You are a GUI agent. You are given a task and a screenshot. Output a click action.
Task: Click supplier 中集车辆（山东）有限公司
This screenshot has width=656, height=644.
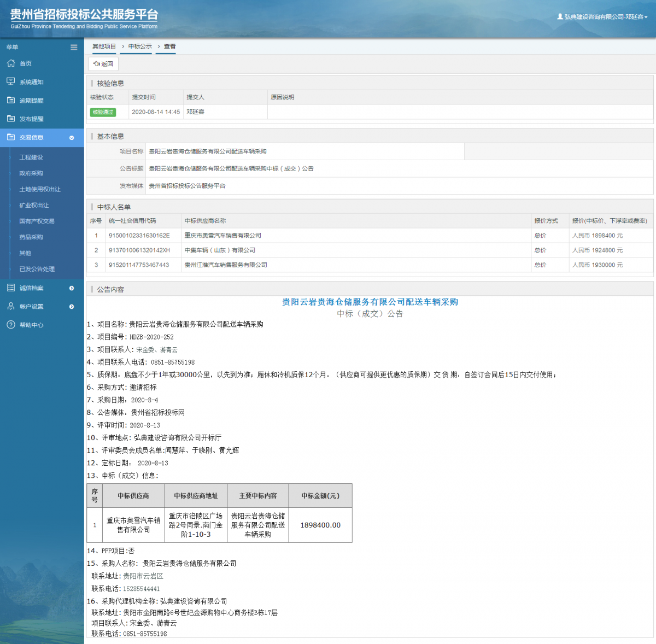tap(220, 250)
